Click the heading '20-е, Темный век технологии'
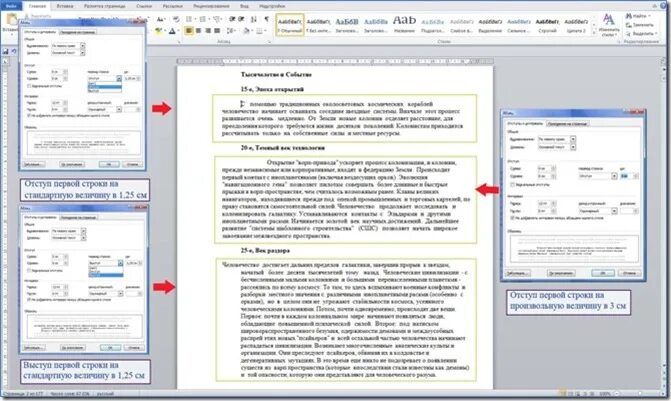 click(282, 148)
